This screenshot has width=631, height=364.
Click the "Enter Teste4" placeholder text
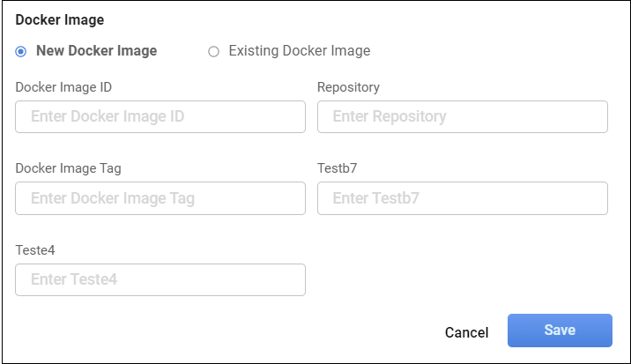pyautogui.click(x=74, y=279)
